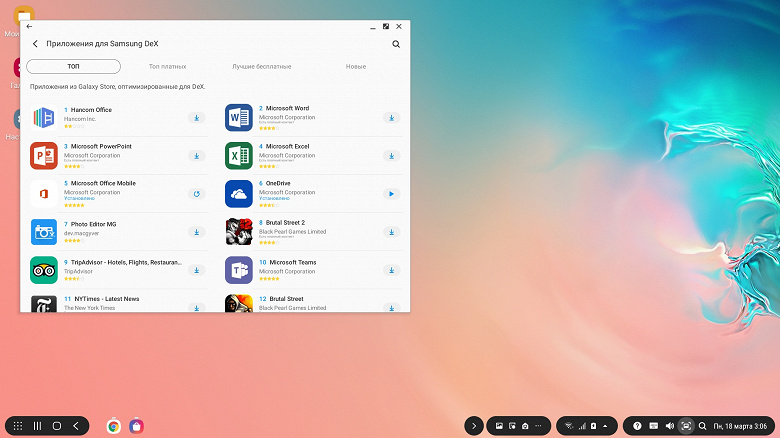
Task: Open the volume speaker control
Action: (670, 426)
